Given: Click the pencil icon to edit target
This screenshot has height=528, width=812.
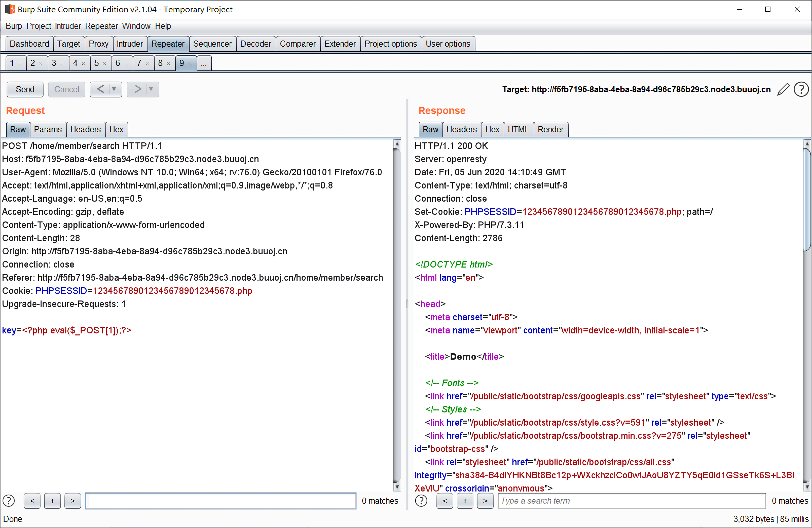Looking at the screenshot, I should pyautogui.click(x=783, y=89).
